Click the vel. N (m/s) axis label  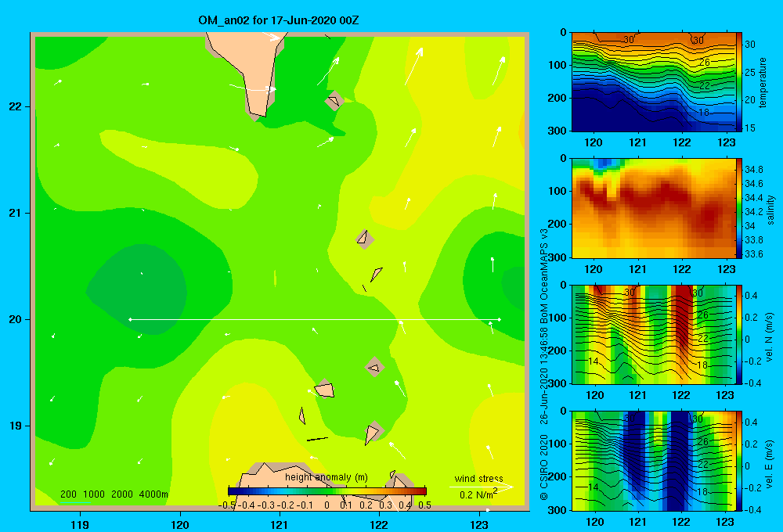tap(769, 337)
